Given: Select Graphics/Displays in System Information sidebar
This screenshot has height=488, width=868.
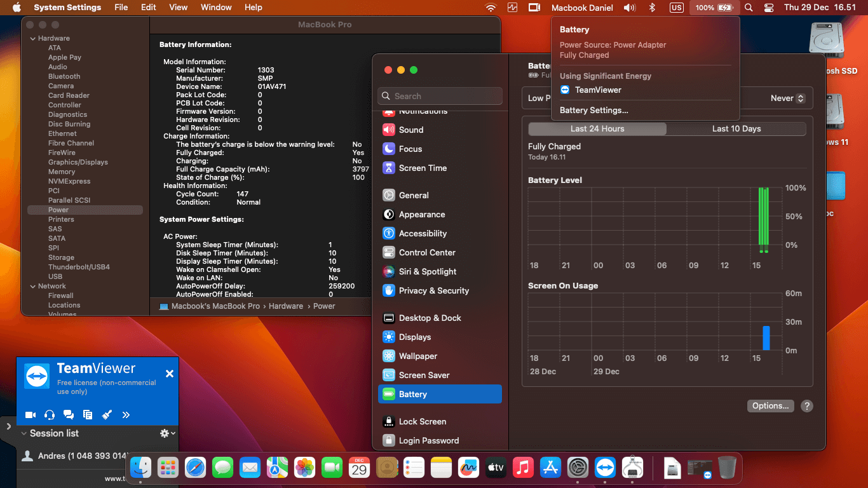Looking at the screenshot, I should pyautogui.click(x=78, y=162).
